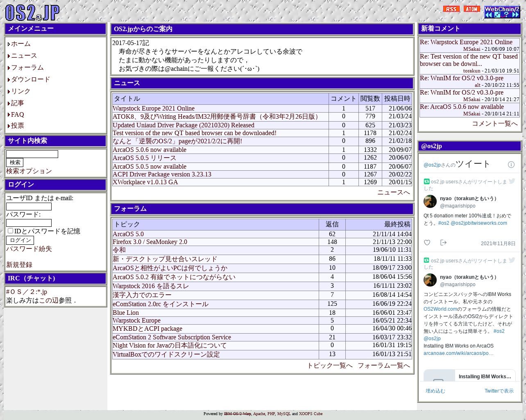Click the user ID input field
Image resolution: width=526 pixels, height=420 pixels.
29,206
